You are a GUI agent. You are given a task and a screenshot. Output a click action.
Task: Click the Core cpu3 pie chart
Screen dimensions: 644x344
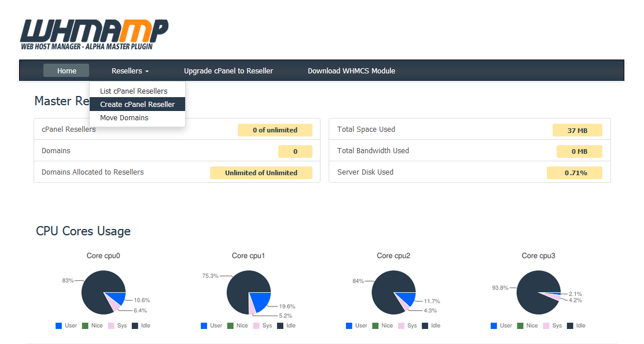click(539, 293)
